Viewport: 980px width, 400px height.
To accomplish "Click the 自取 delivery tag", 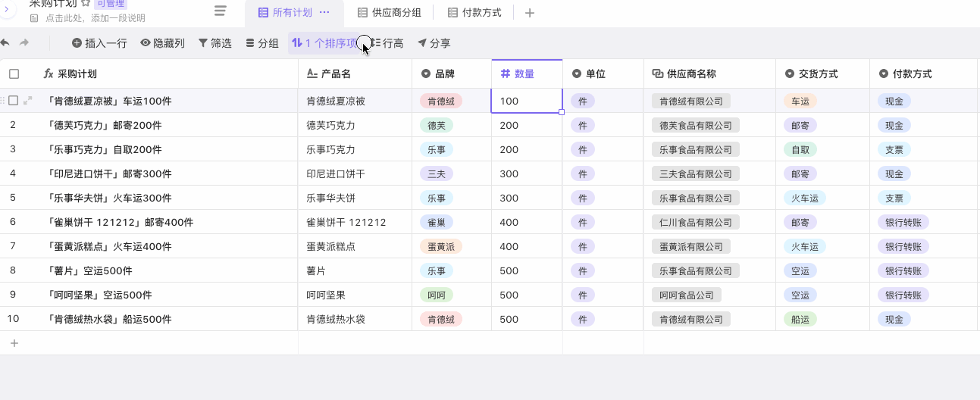I will click(x=800, y=149).
